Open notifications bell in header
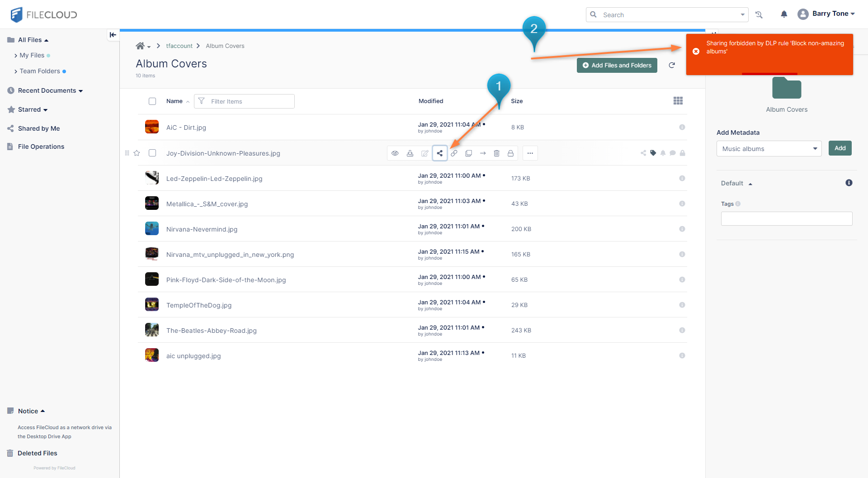 [784, 14]
